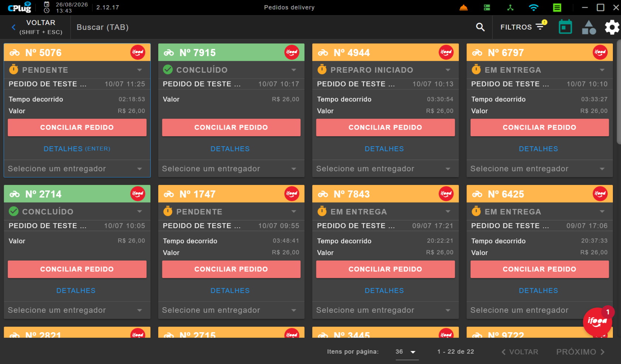Screen dimensions: 621x364
Task: Click the shapes icon beside the gear
Action: pyautogui.click(x=589, y=27)
